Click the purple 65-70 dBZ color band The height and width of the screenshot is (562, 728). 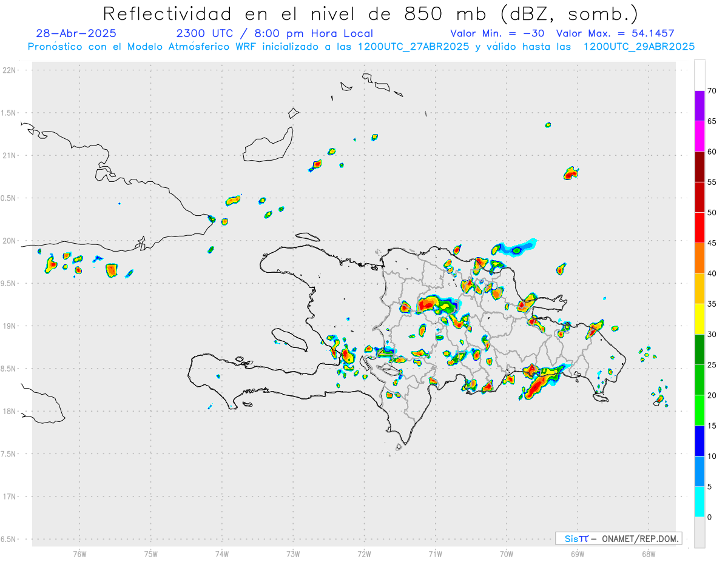pos(699,106)
